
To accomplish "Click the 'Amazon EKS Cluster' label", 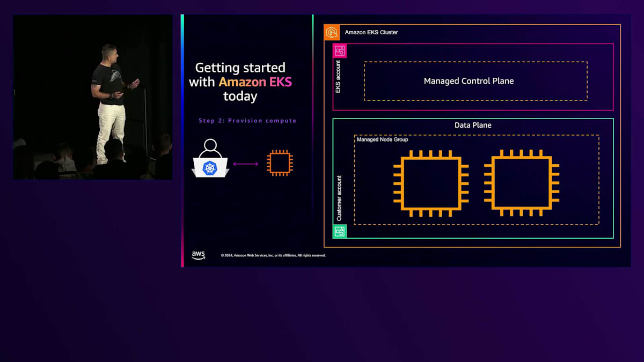I will (x=371, y=33).
